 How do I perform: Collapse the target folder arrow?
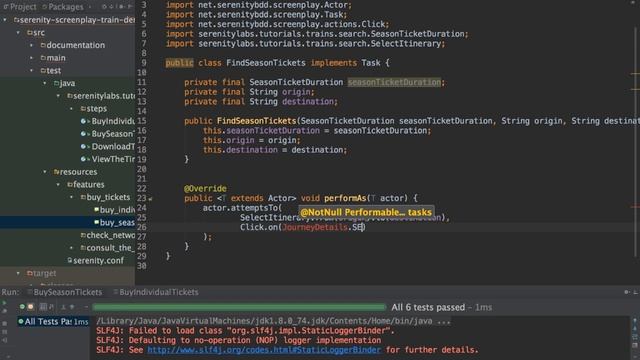click(x=18, y=273)
